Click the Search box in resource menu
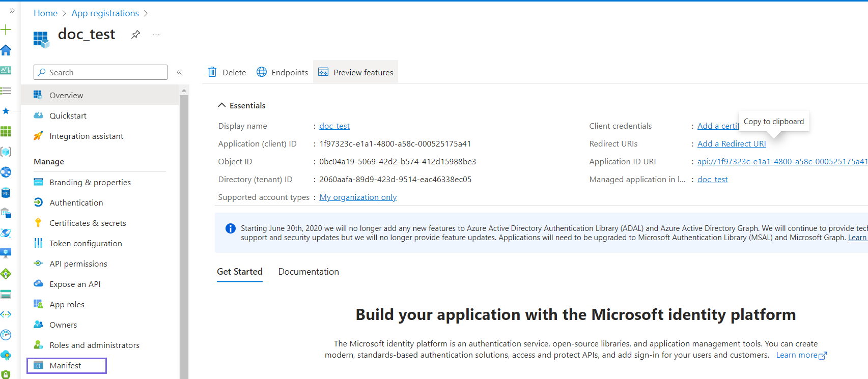868x379 pixels. (100, 72)
